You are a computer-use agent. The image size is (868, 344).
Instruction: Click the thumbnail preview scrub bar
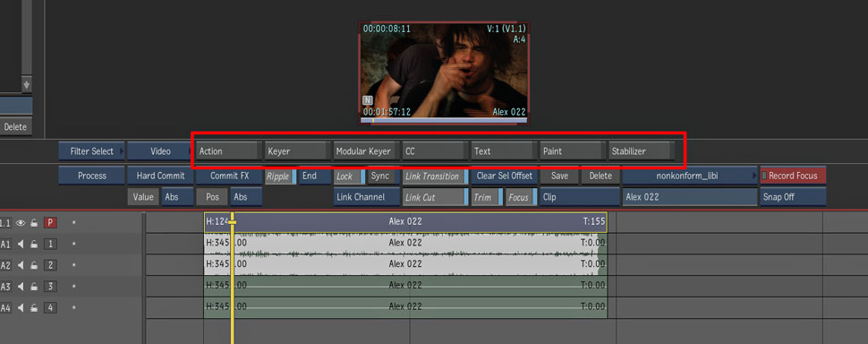point(444,120)
